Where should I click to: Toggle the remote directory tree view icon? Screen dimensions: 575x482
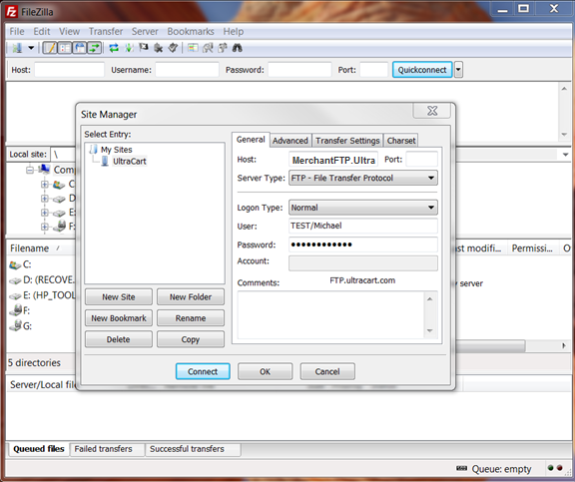[80, 48]
